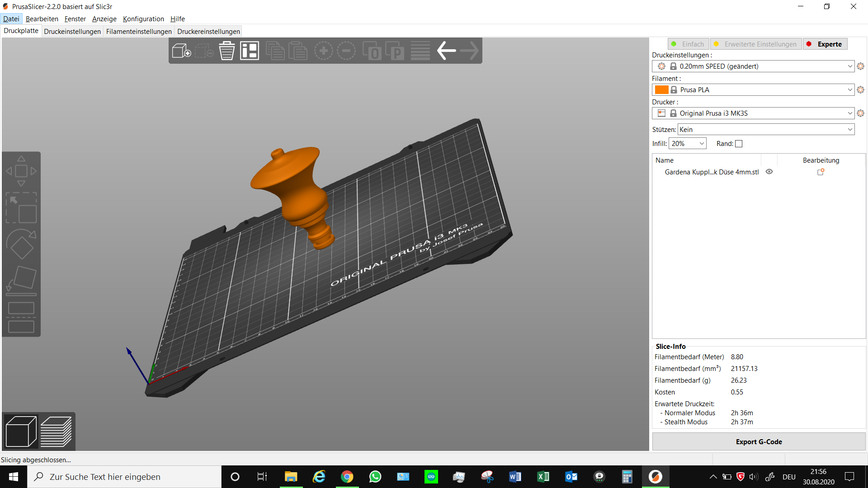The image size is (868, 488).
Task: Open the Bearbeiten menu
Action: 42,19
